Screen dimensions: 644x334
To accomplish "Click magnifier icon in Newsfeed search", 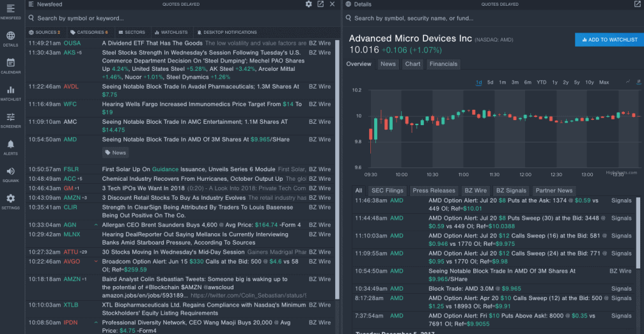I will pos(31,18).
